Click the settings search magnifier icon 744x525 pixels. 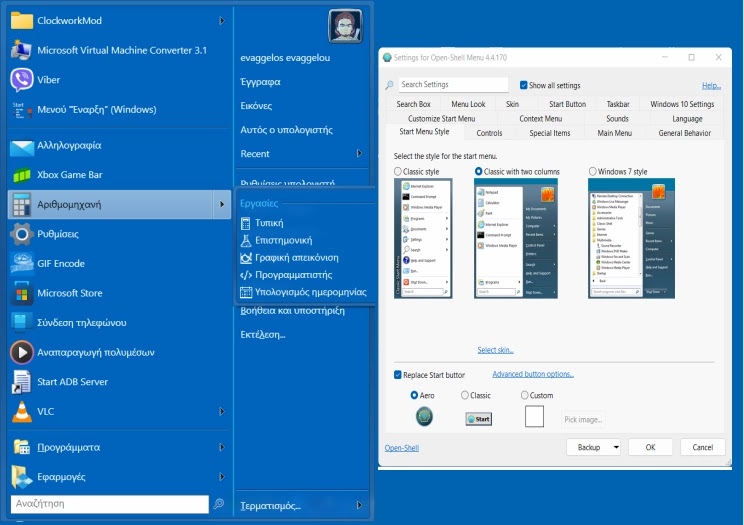tap(389, 85)
